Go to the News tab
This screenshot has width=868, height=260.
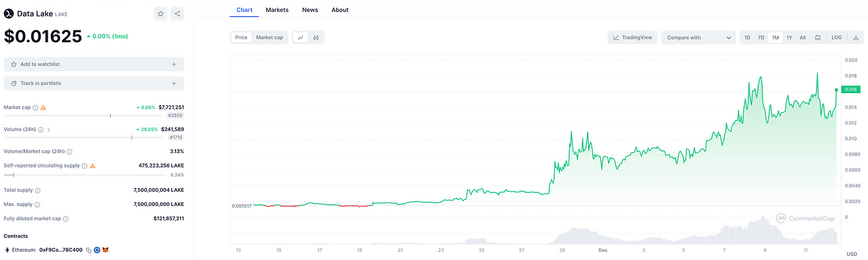pyautogui.click(x=310, y=10)
